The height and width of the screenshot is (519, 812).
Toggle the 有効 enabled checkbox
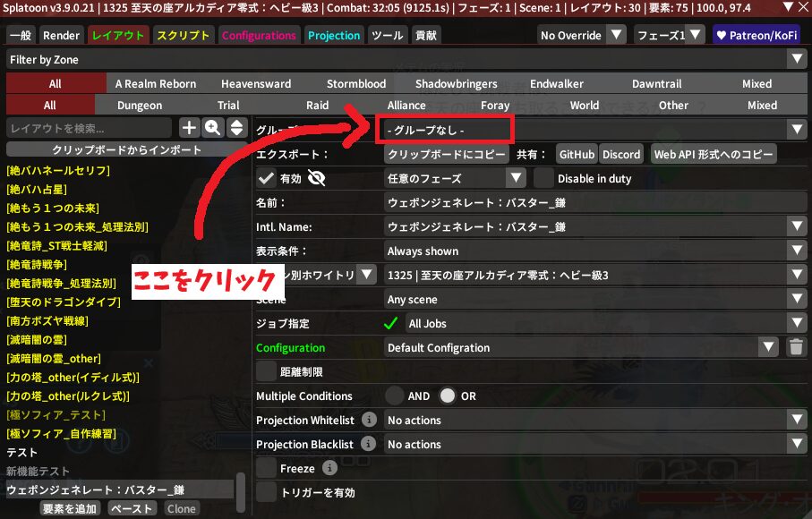(x=266, y=178)
